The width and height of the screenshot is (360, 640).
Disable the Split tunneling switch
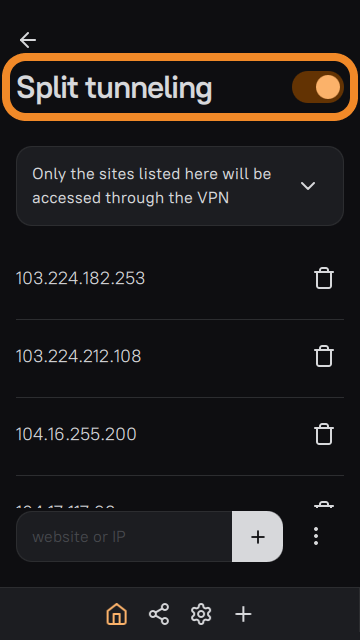318,87
